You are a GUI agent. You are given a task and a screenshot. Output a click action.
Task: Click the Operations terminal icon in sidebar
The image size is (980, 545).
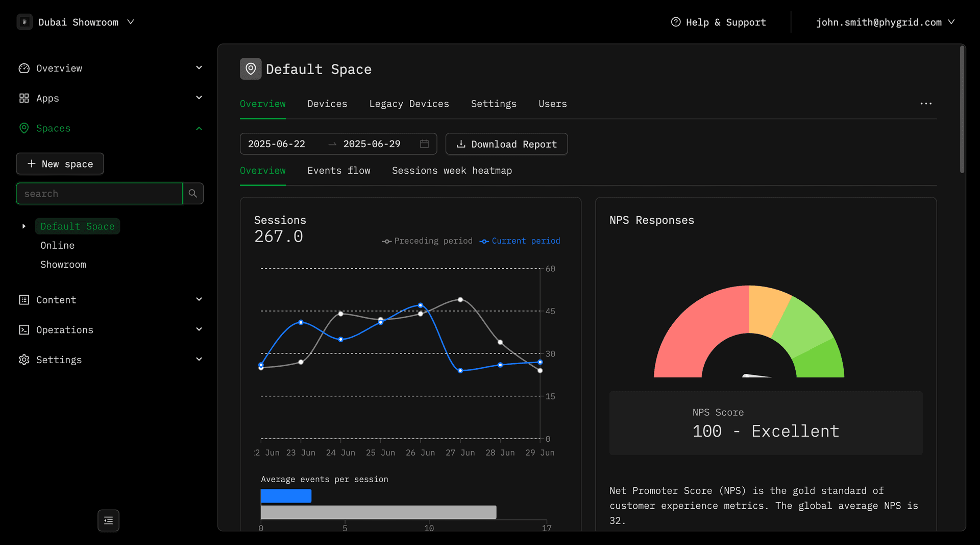[x=24, y=330]
